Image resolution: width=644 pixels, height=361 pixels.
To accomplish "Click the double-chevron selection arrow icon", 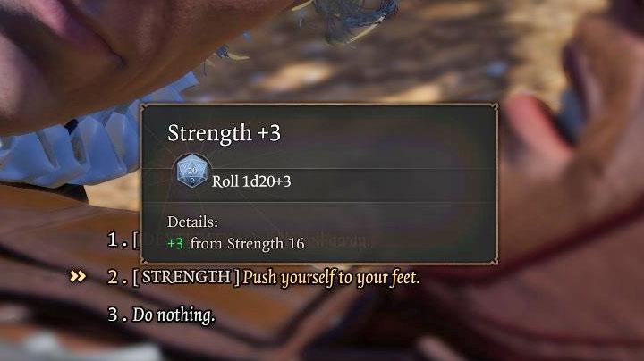I will click(78, 276).
